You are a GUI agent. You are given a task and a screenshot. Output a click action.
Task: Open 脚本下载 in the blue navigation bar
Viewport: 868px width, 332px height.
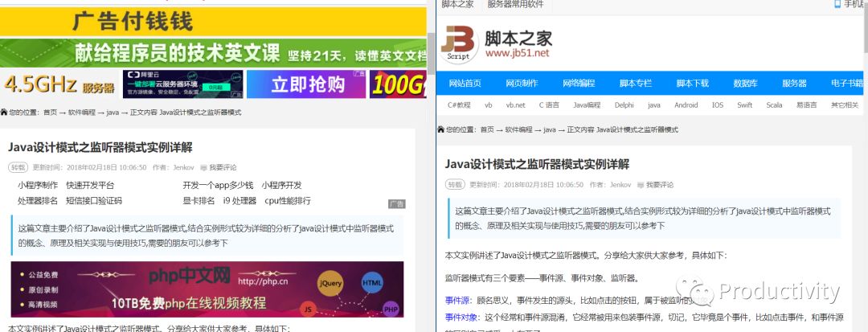tap(693, 84)
